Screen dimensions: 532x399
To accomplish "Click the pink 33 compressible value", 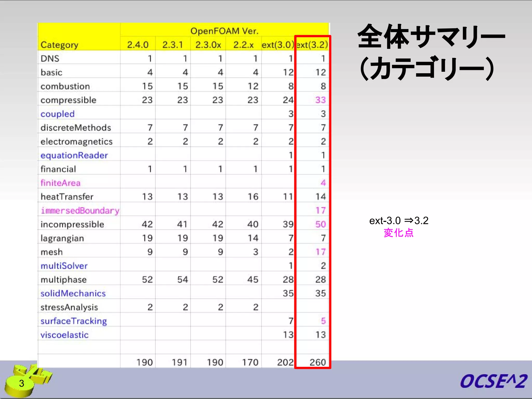I will coord(320,100).
